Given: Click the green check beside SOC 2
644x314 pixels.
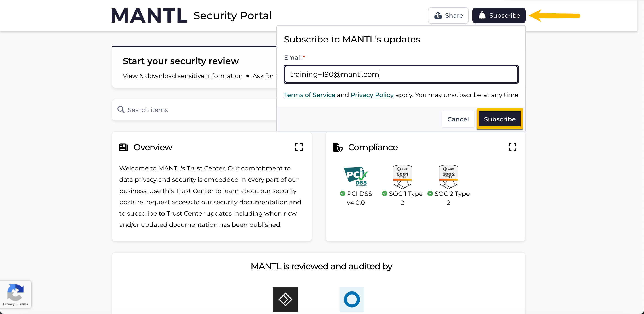Looking at the screenshot, I should [x=430, y=193].
